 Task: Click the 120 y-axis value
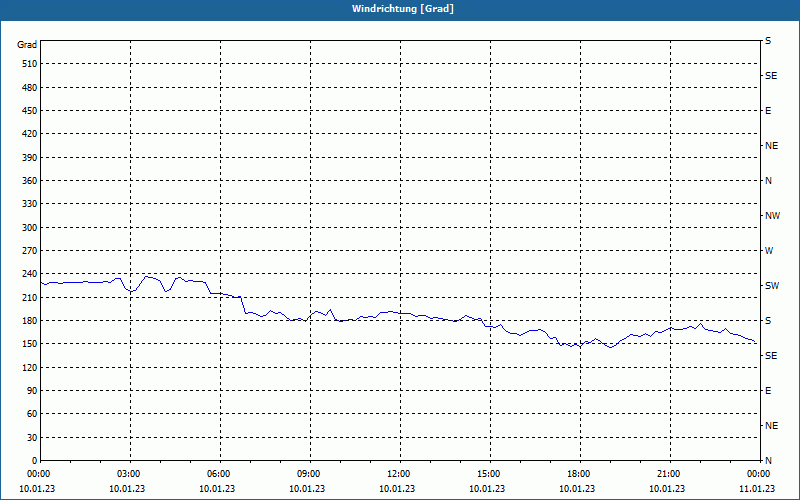point(30,367)
